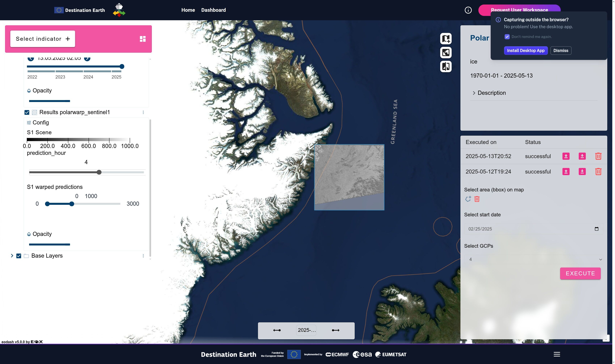Click the draw bbox area icon
615x364 pixels.
[468, 199]
